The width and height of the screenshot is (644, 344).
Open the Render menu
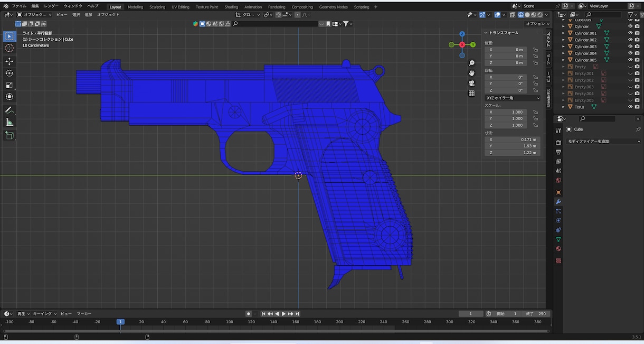point(51,6)
